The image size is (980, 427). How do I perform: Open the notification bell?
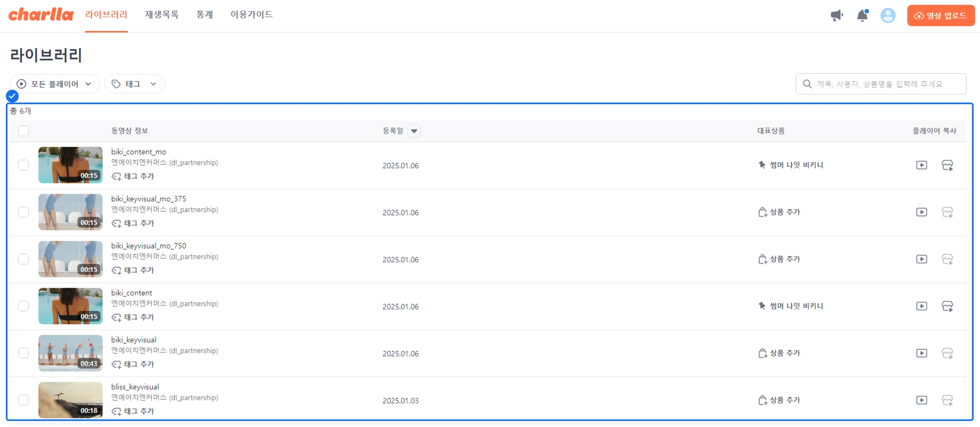click(862, 15)
